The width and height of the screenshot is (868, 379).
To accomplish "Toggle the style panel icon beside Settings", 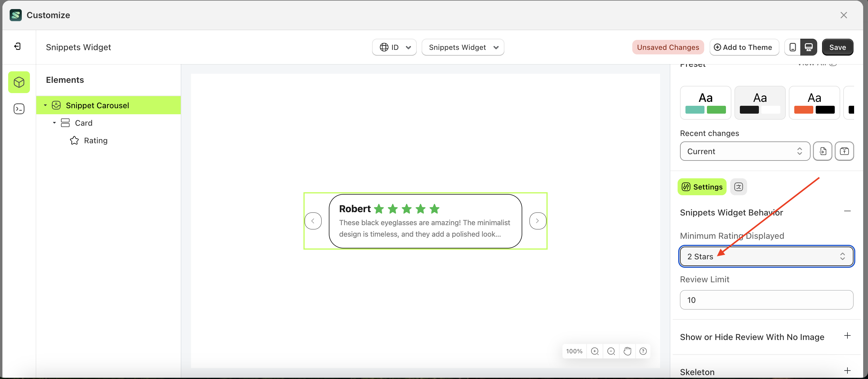I will point(739,187).
